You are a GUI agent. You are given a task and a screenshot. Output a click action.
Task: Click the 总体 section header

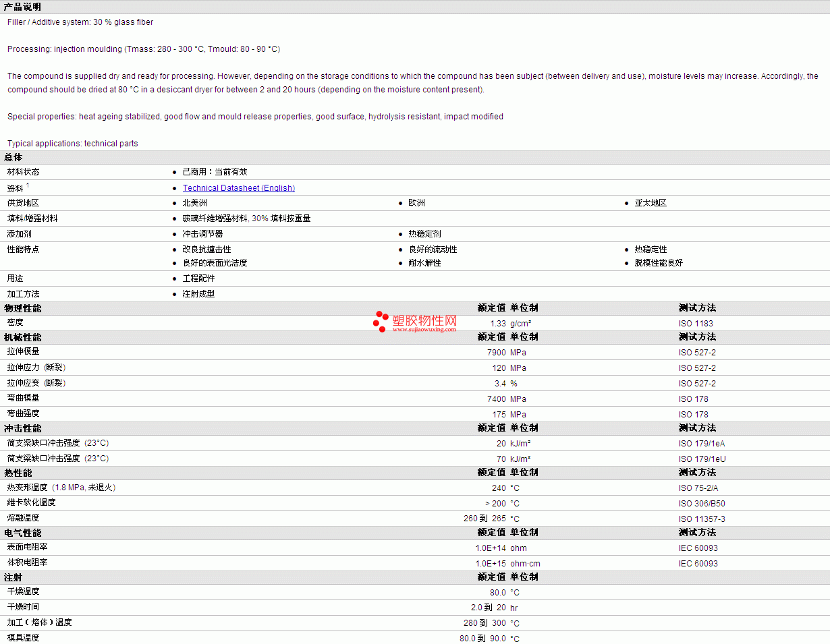tap(13, 157)
